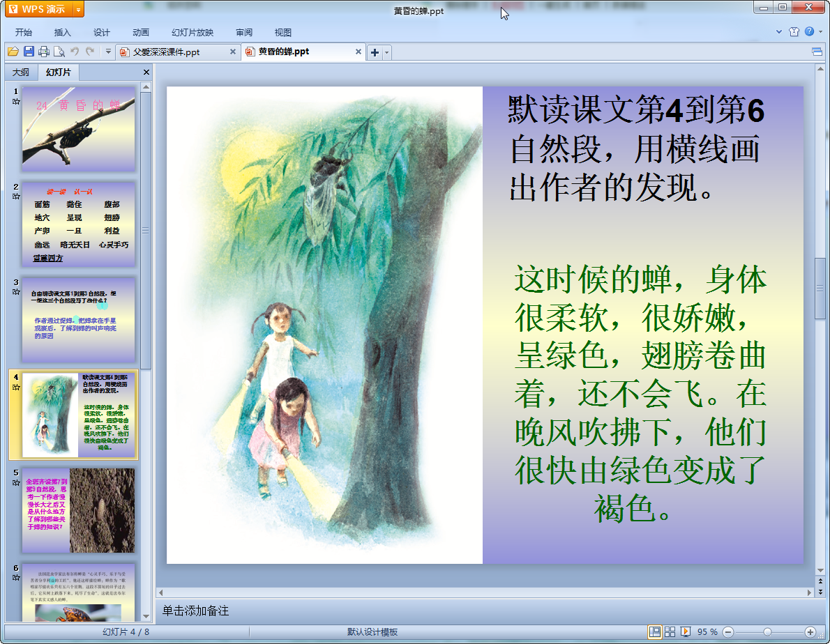Click the 95 % zoom level
The image size is (830, 644).
[707, 632]
